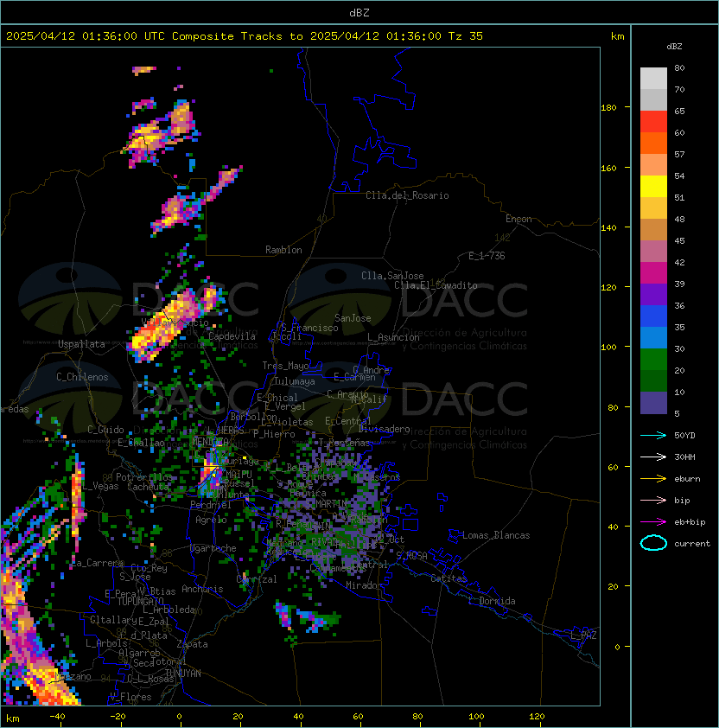The image size is (719, 728).
Task: Click the TUPUNGATO place label
Action: click(140, 601)
